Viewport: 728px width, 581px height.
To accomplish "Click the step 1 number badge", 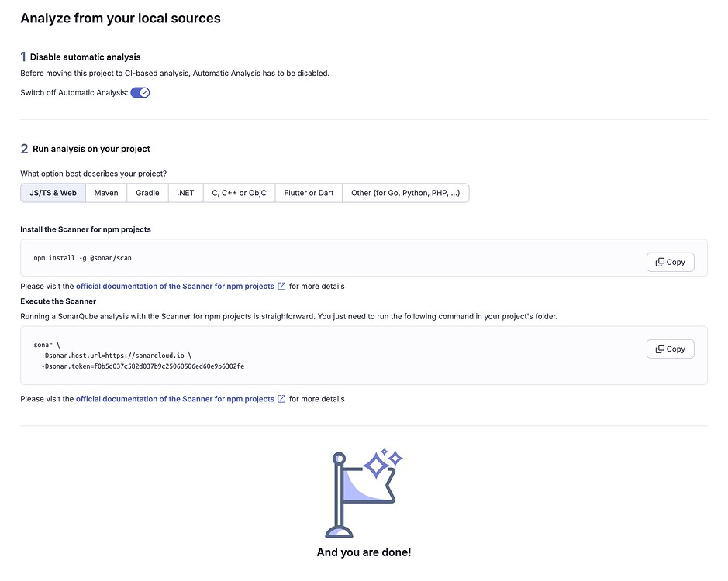I will [x=23, y=57].
